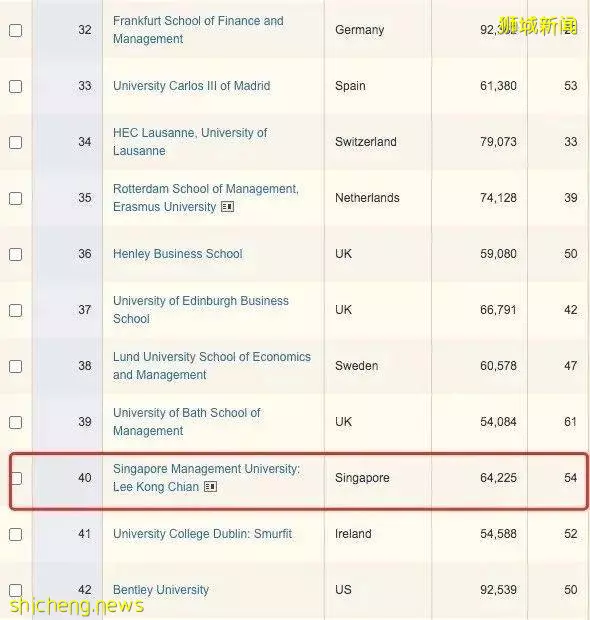Follow the HEC Lausanne school link

coord(190,142)
